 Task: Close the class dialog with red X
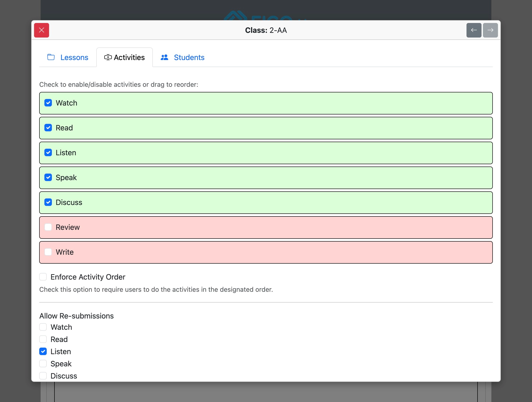pyautogui.click(x=41, y=30)
